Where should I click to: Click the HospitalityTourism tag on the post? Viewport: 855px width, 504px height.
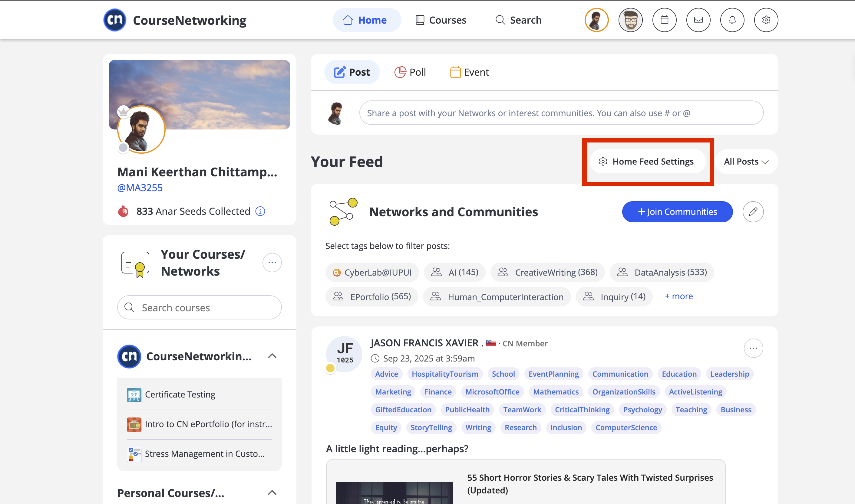coord(445,374)
